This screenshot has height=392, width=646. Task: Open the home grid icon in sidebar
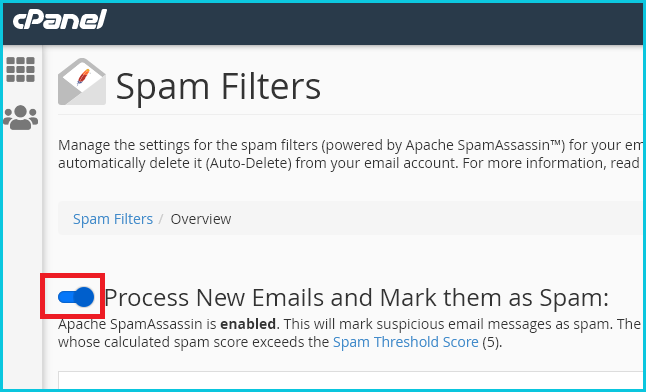(20, 70)
